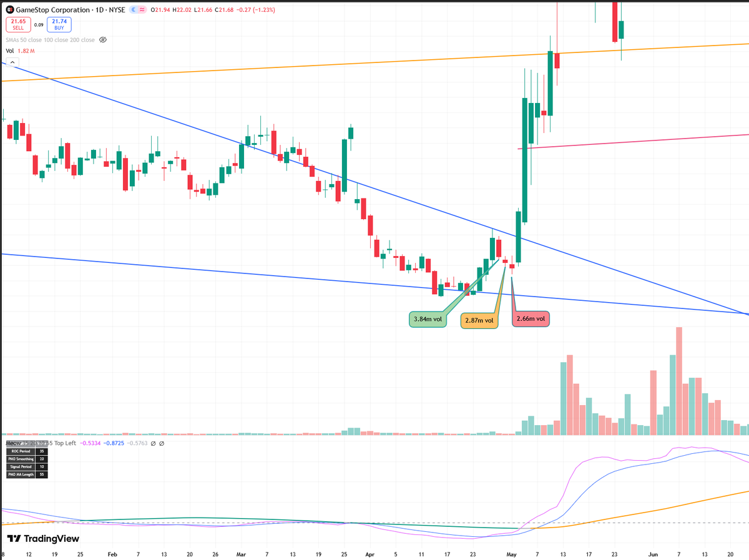Viewport: 749px width, 560px height.
Task: Click the close price C21.68 in the header
Action: (225, 10)
